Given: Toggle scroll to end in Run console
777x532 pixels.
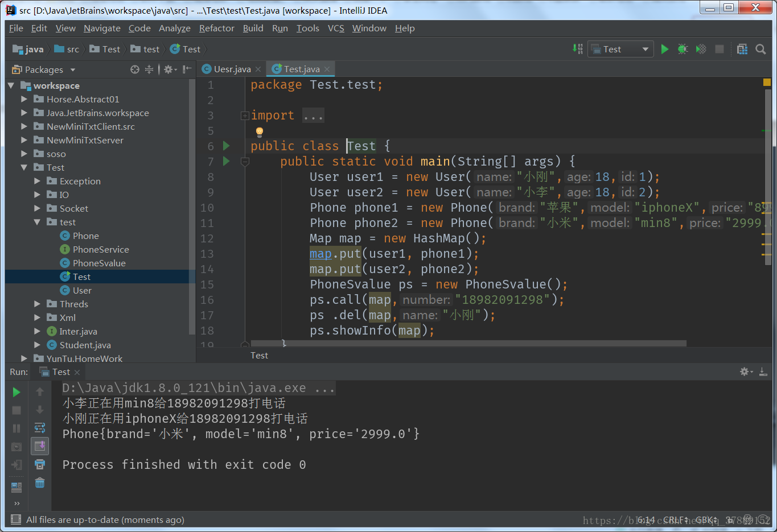Looking at the screenshot, I should (x=40, y=446).
